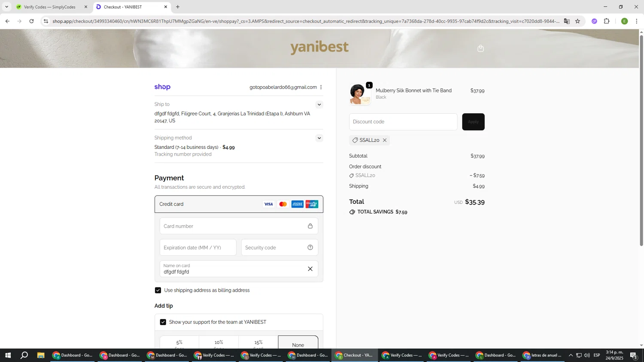Select the Visa card logo

(268, 204)
